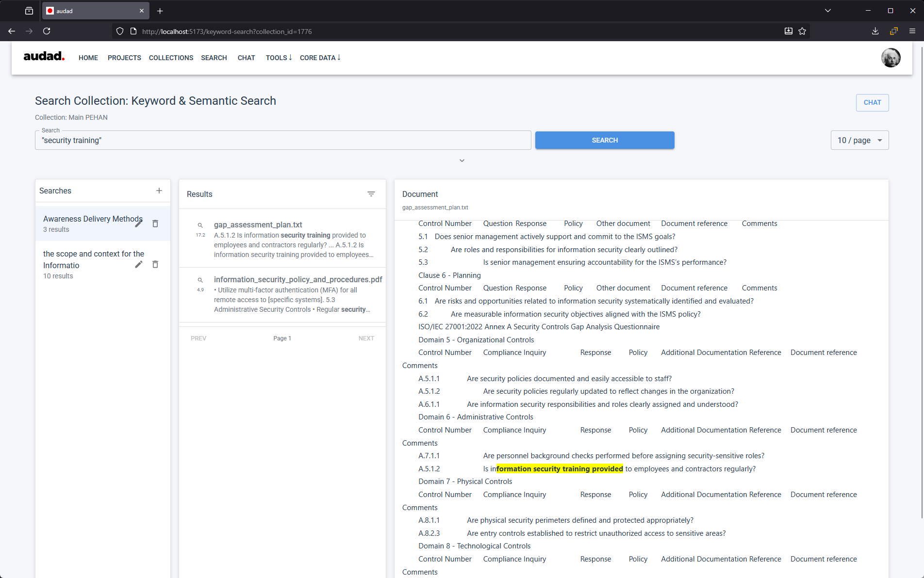Image resolution: width=924 pixels, height=578 pixels.
Task: Switch to the CHAT navigation item
Action: (x=246, y=58)
